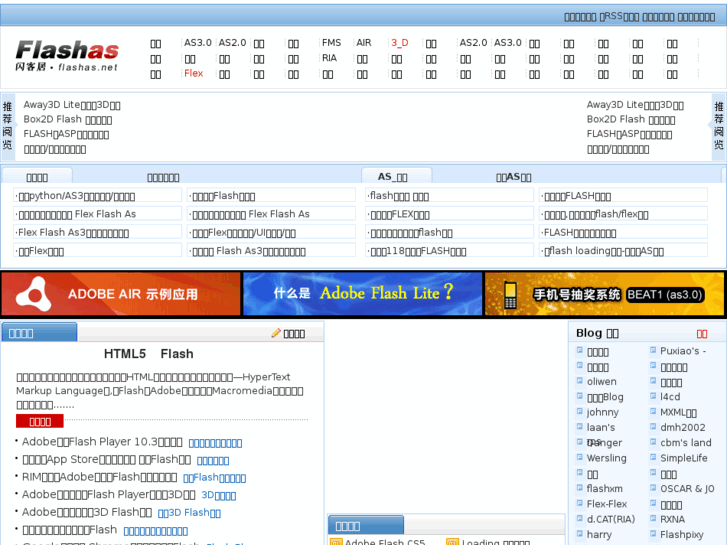Click the blog icon beside dmh2002
This screenshot has height=545, width=727.
[653, 426]
